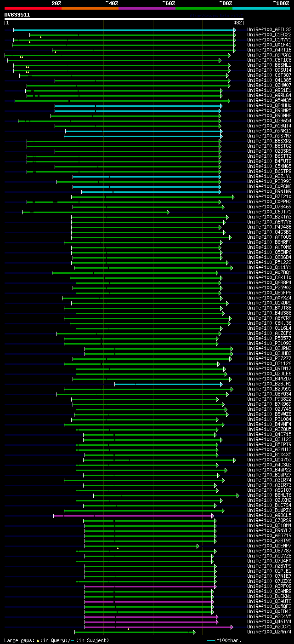Select hit UniRef100_Q8YQ34

tap(269, 394)
